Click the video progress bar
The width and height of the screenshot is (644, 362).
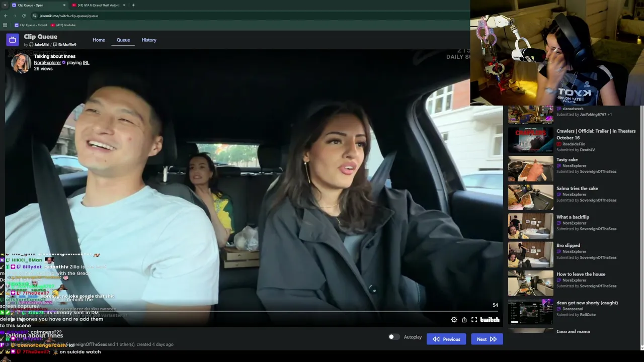(252, 312)
